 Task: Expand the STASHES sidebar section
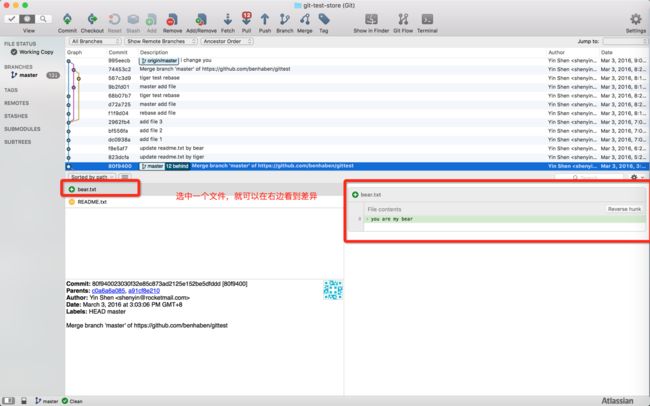point(16,116)
